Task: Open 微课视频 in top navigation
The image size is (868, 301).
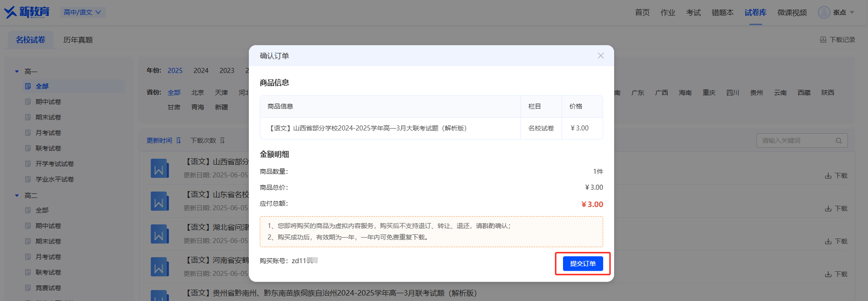Action: pos(792,12)
